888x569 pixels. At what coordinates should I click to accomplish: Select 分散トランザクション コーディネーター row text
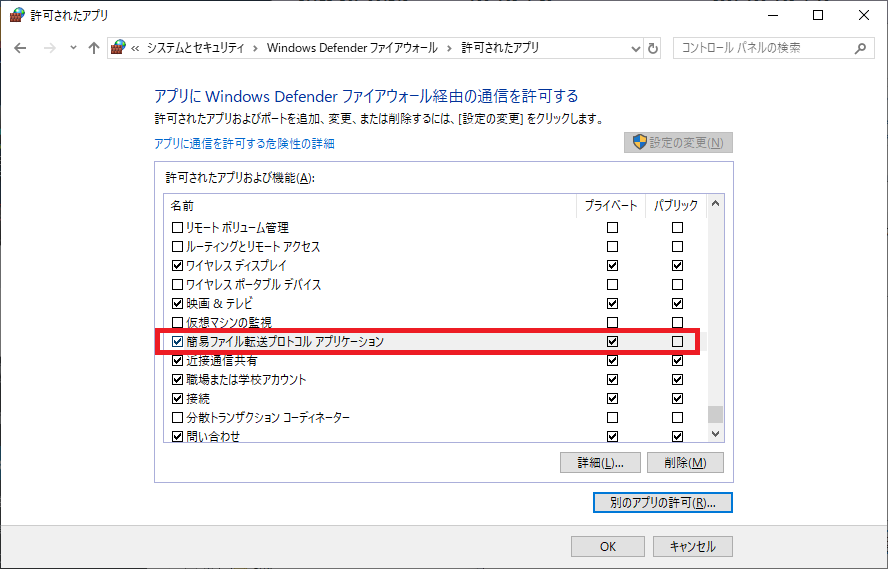pos(268,418)
